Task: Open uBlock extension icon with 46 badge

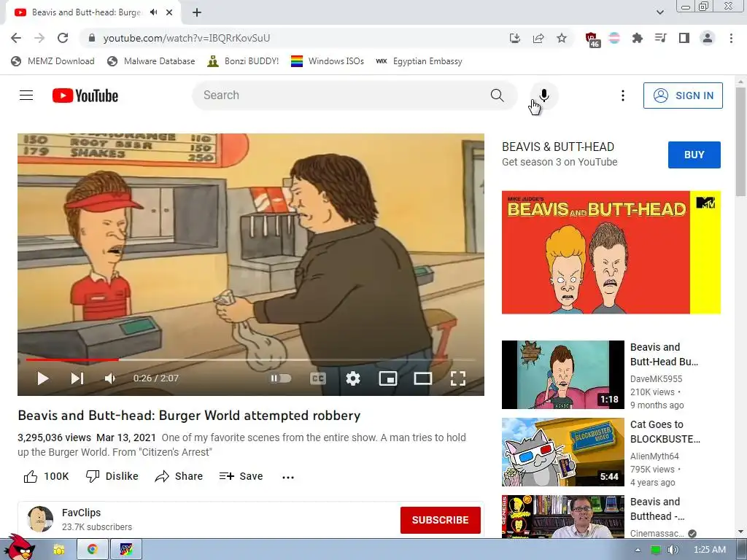Action: click(x=592, y=39)
